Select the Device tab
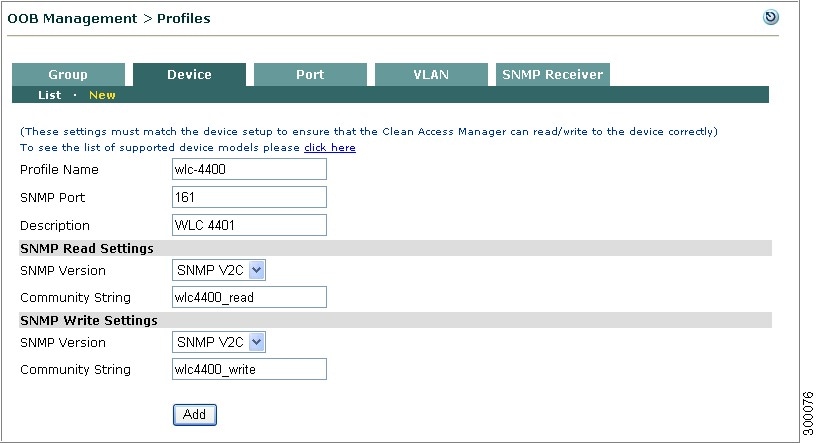Image resolution: width=816 pixels, height=443 pixels. (x=189, y=74)
